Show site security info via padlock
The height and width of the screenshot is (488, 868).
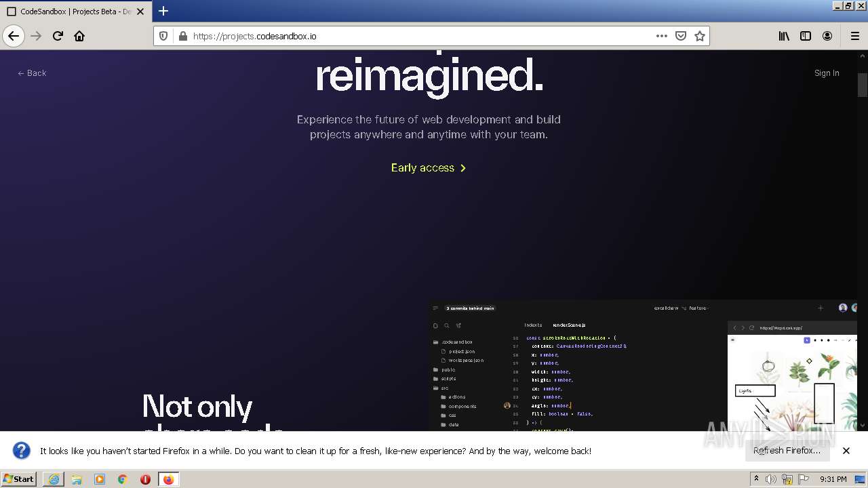coord(182,36)
